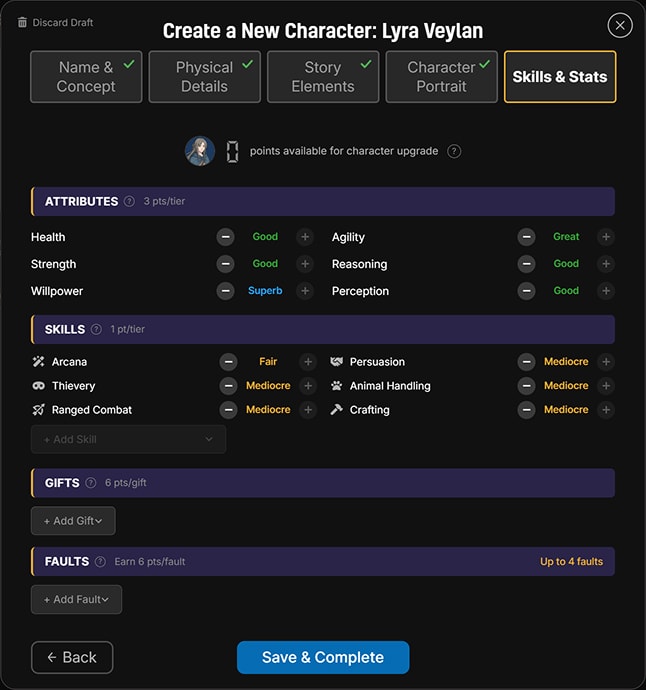Click Save & Complete button
This screenshot has width=646, height=690.
tap(323, 657)
